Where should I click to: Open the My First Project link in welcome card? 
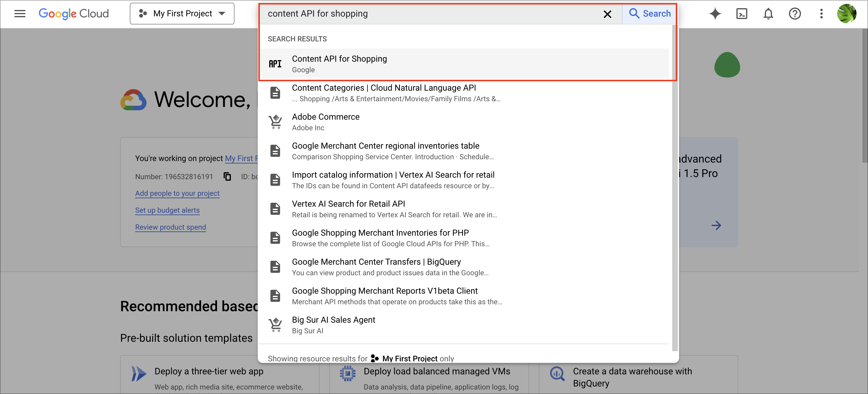click(x=241, y=158)
